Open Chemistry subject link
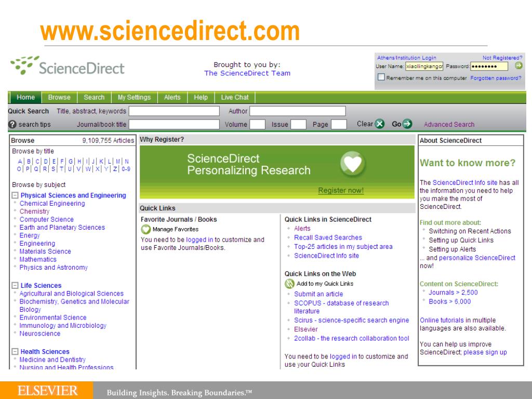Screen dimensions: 532x399 (34, 211)
